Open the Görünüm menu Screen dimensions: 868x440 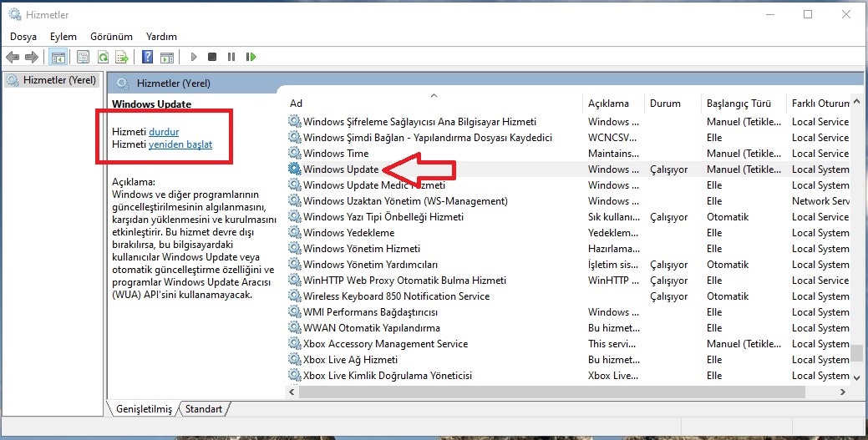pos(111,37)
